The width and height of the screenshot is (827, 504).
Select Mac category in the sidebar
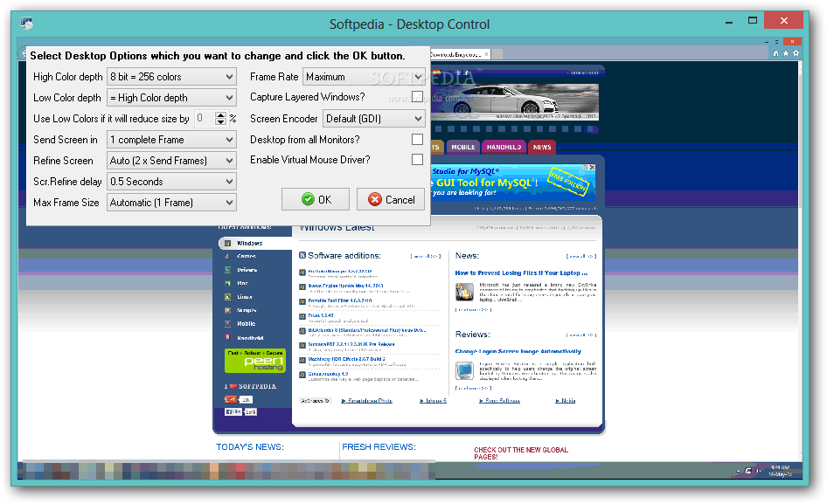243,283
